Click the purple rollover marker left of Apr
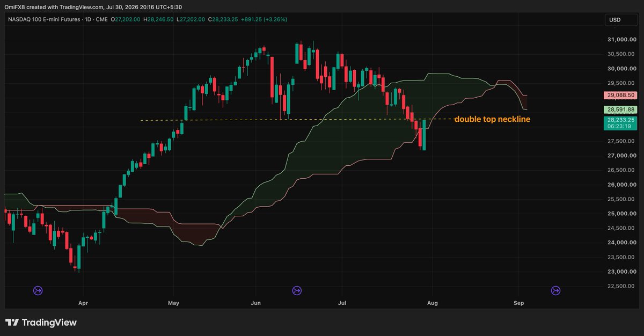The width and height of the screenshot is (644, 336). coord(38,290)
